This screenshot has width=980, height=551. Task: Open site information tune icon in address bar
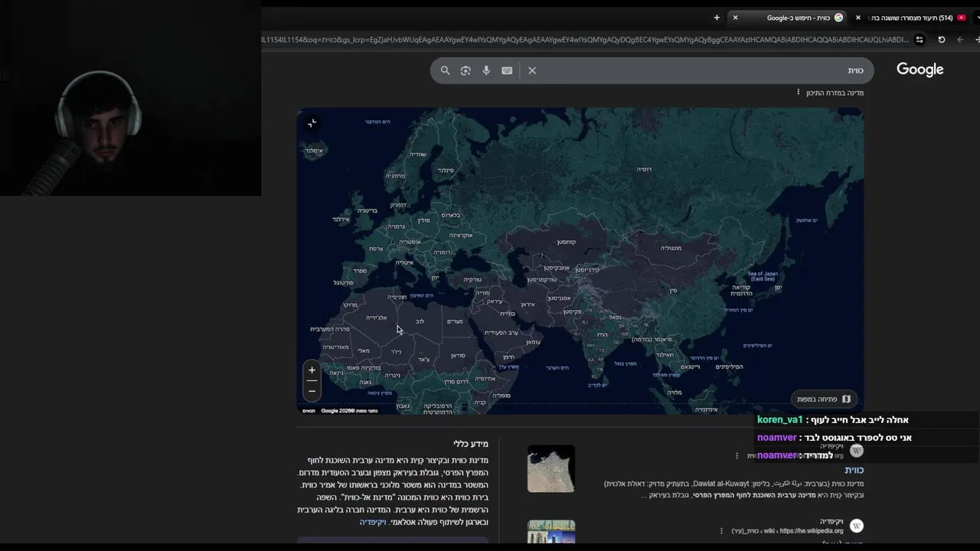point(920,40)
